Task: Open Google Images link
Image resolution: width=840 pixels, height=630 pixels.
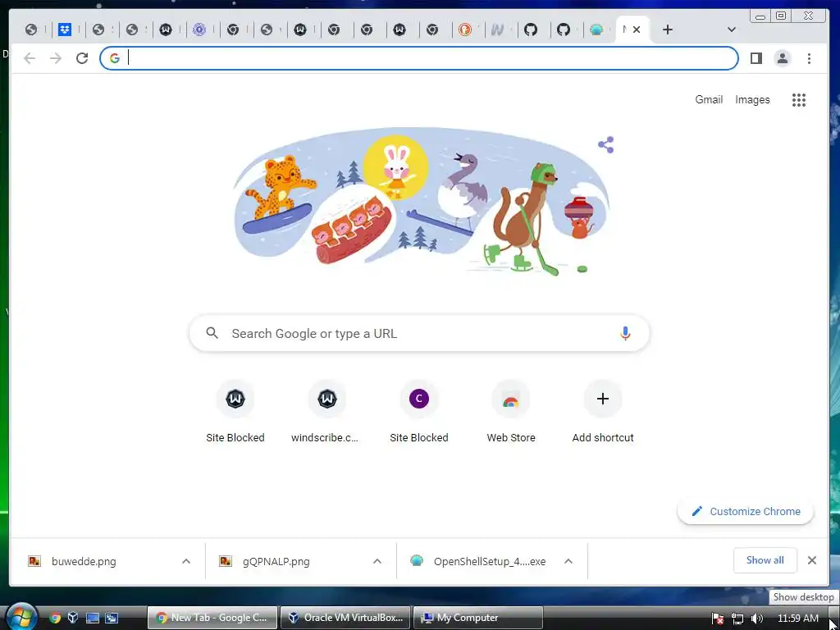Action: (x=752, y=99)
